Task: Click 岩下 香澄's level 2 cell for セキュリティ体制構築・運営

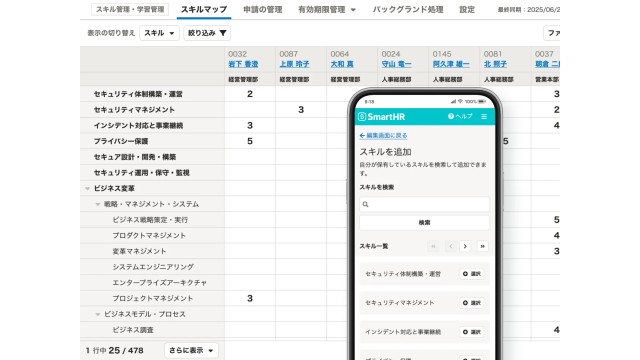Action: pos(250,94)
